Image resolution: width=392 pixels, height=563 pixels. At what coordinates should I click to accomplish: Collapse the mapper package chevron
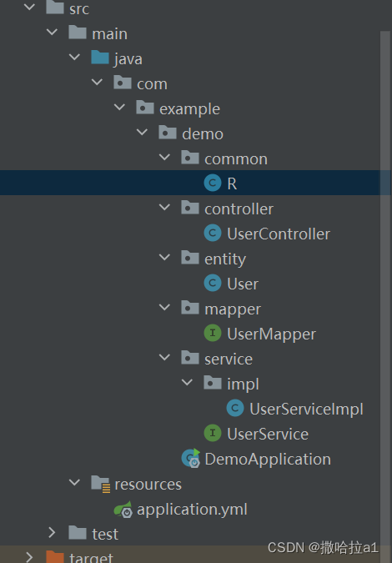click(165, 307)
